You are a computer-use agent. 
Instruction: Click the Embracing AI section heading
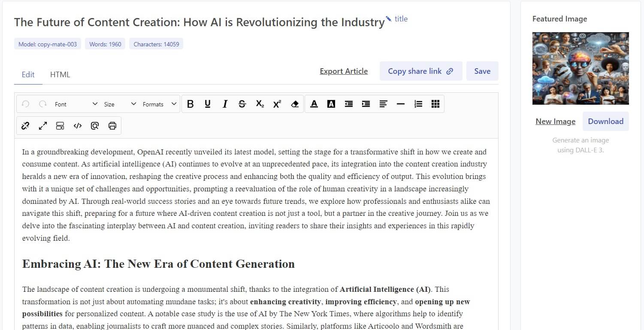click(158, 264)
